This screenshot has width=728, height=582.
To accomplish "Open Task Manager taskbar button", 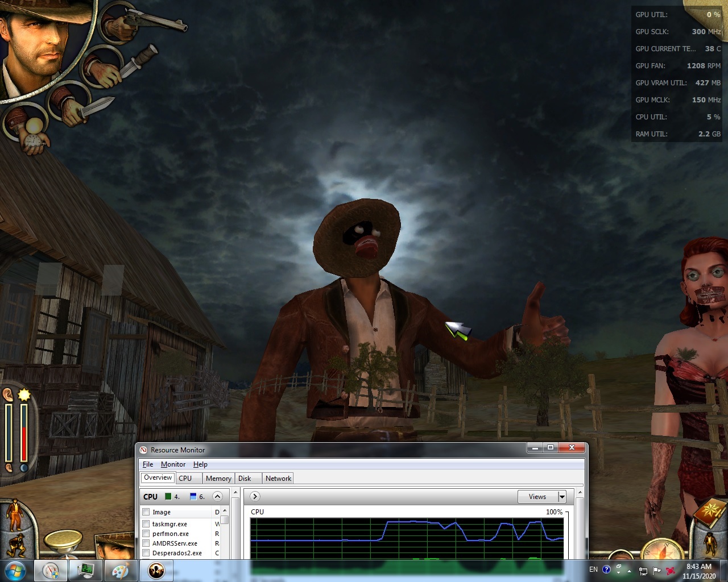I will [86, 571].
